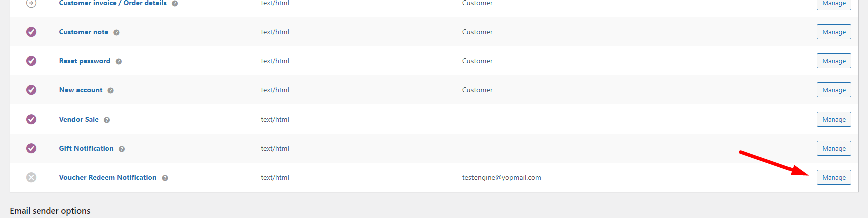Screen dimensions: 868x218
Task: Click help icon beside Customer invoice / Order details
Action: pos(175,3)
